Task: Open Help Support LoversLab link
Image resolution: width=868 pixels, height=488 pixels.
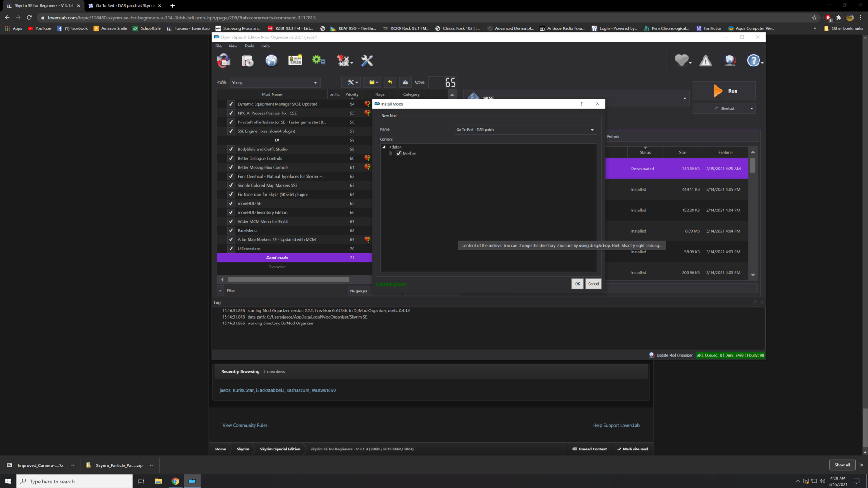Action: (616, 425)
